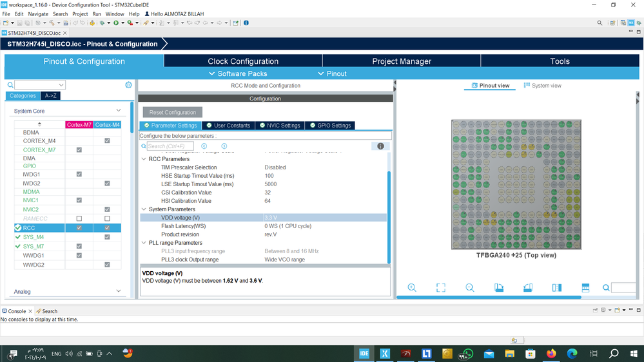The height and width of the screenshot is (362, 644).
Task: Toggle Cortex-M4 checkbox for SYS_M4
Action: click(107, 237)
